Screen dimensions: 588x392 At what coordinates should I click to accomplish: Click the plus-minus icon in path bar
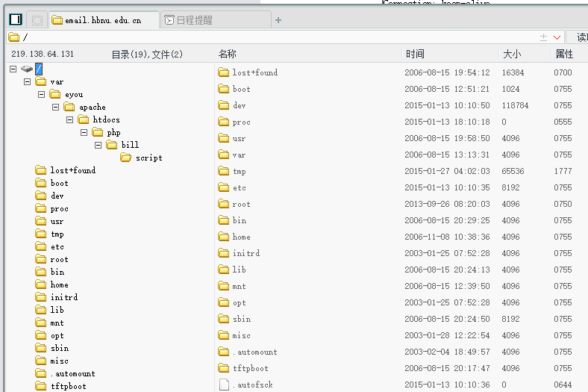(x=543, y=37)
